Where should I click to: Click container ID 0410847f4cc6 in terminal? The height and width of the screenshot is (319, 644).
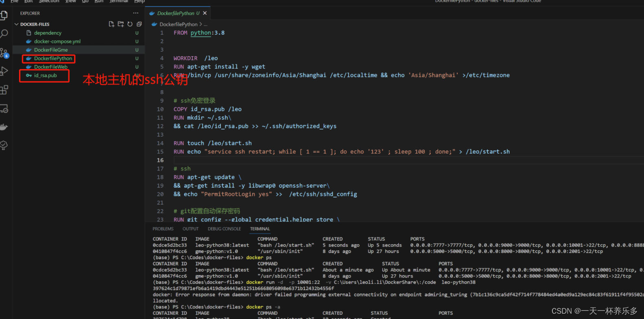[170, 251]
